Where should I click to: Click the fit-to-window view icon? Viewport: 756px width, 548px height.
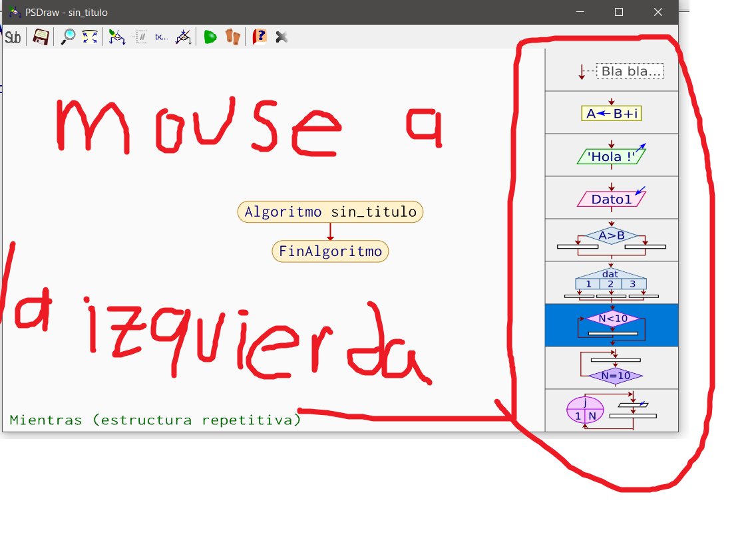90,37
